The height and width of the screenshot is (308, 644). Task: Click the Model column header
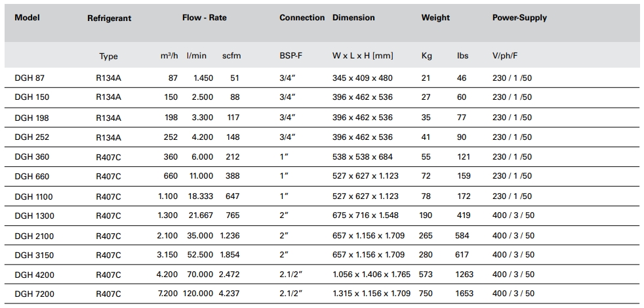point(27,18)
